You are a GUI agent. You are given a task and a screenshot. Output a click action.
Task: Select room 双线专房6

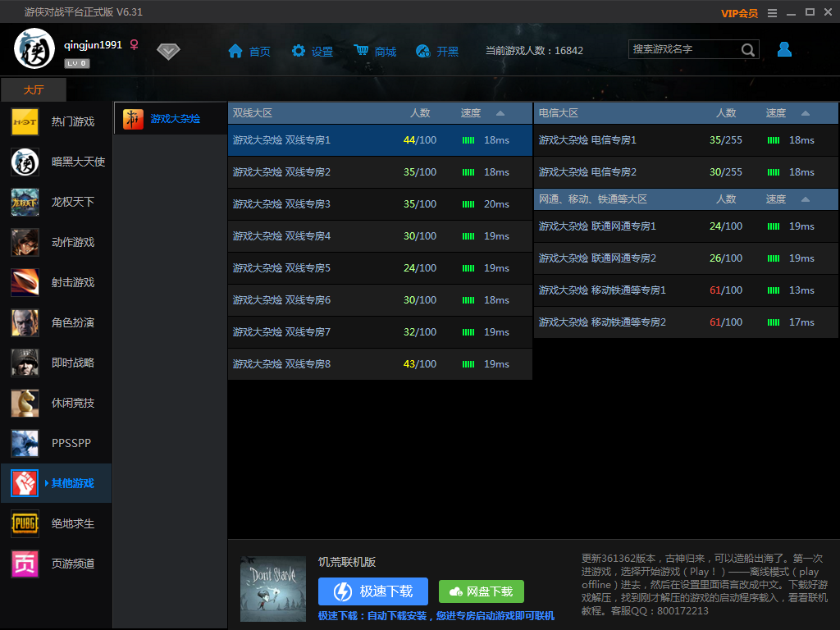(x=380, y=300)
